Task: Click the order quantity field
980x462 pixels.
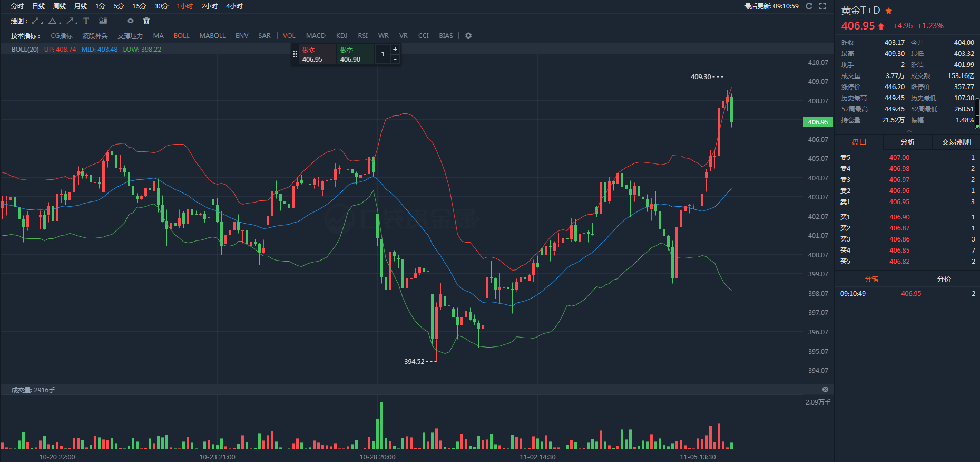Action: [x=383, y=54]
